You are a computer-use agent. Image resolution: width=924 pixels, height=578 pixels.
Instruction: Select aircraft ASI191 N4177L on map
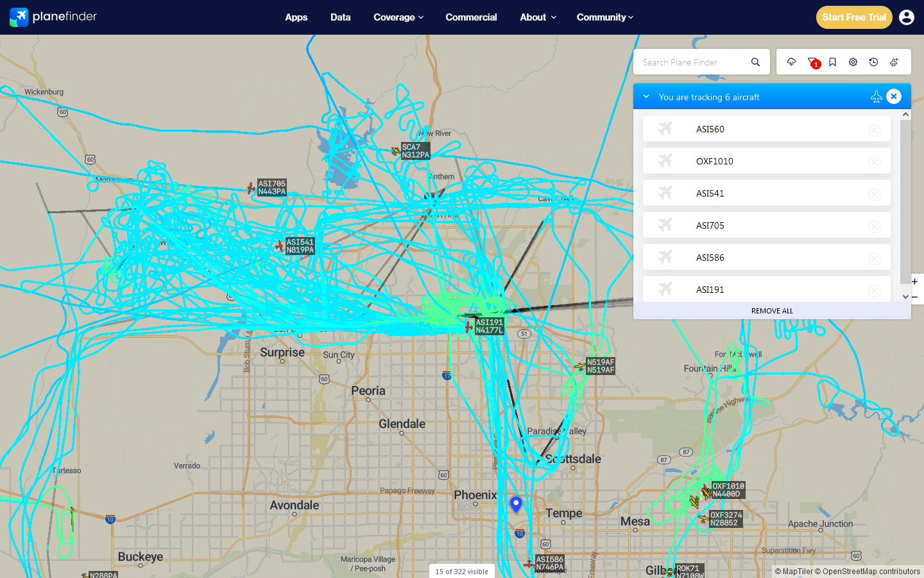469,327
